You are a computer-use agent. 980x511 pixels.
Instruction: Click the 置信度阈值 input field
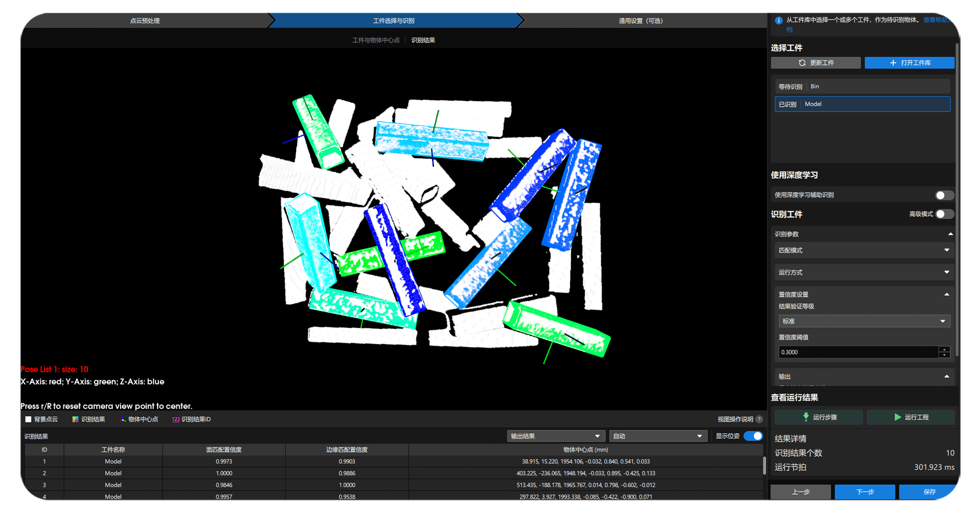click(858, 352)
